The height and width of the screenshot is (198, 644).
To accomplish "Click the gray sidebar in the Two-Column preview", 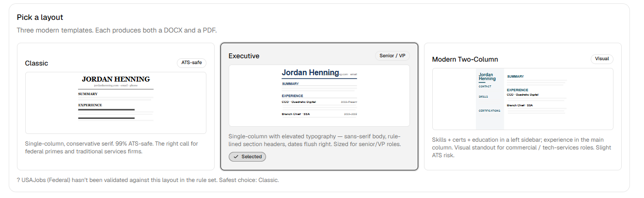I will click(490, 99).
